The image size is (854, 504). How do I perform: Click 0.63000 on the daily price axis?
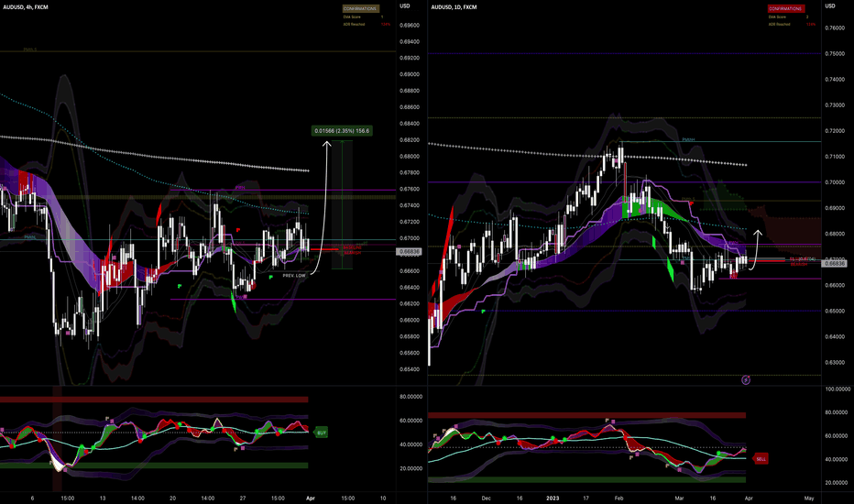pos(835,363)
